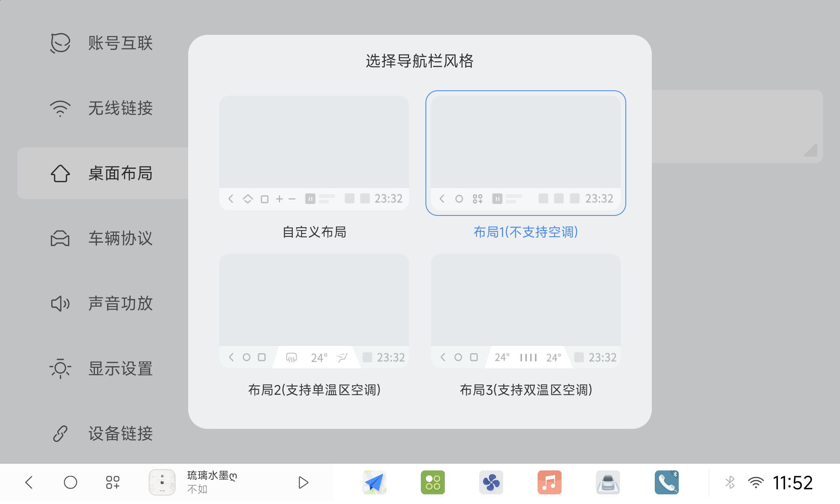Open the 车辆协议 vehicle protocol section
840x504 pixels.
60,239
